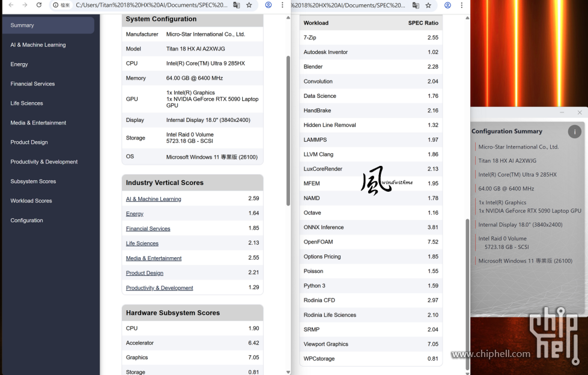The width and height of the screenshot is (588, 375).
Task: Open Media & Entertainment in the sidebar
Action: 38,123
